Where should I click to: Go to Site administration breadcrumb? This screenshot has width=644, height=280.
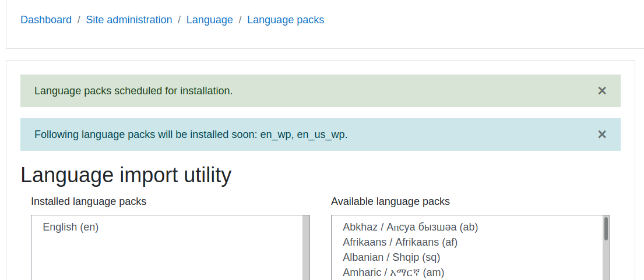coord(129,20)
